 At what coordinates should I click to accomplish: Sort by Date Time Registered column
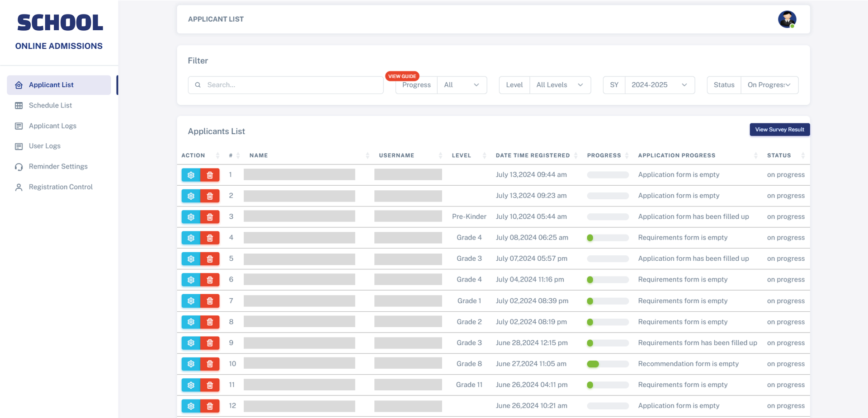[576, 155]
